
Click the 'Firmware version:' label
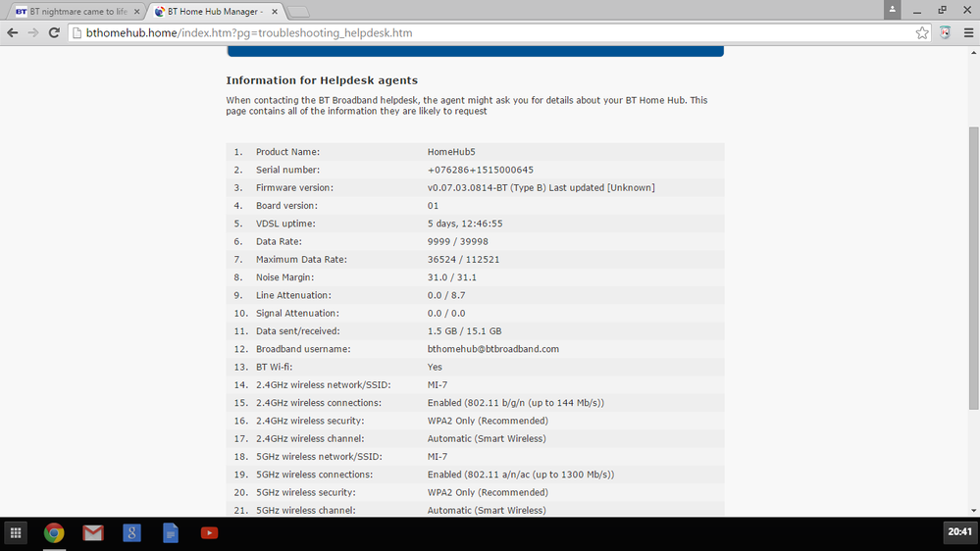pyautogui.click(x=294, y=188)
